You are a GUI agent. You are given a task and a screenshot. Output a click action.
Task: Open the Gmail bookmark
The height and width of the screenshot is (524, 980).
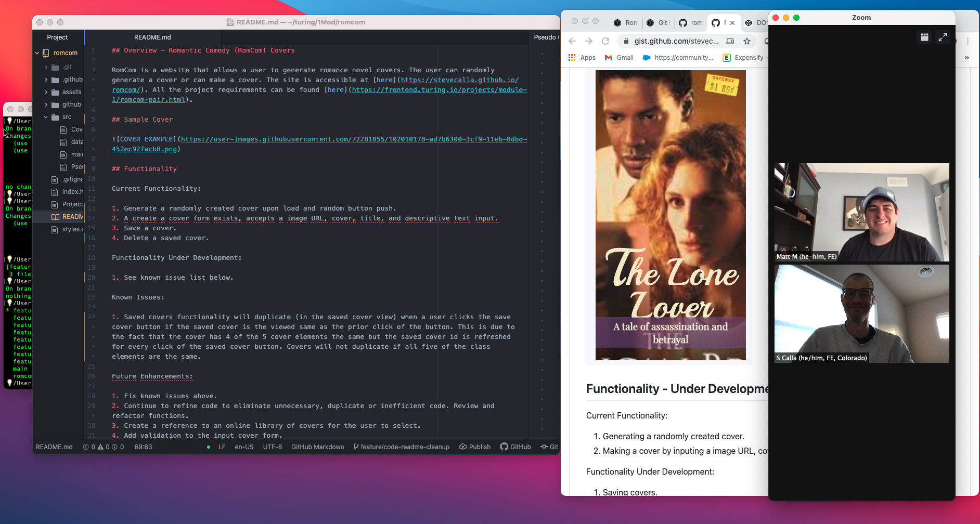[x=619, y=57]
